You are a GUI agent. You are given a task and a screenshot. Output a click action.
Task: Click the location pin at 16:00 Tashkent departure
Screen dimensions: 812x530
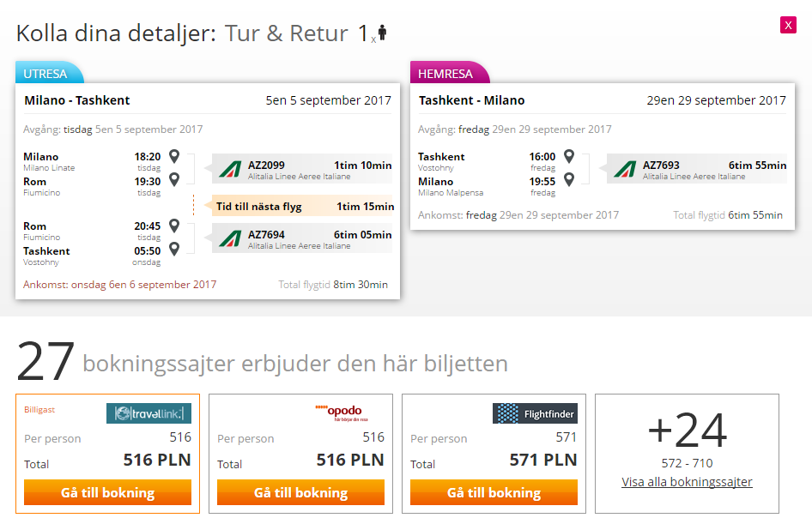click(x=569, y=156)
